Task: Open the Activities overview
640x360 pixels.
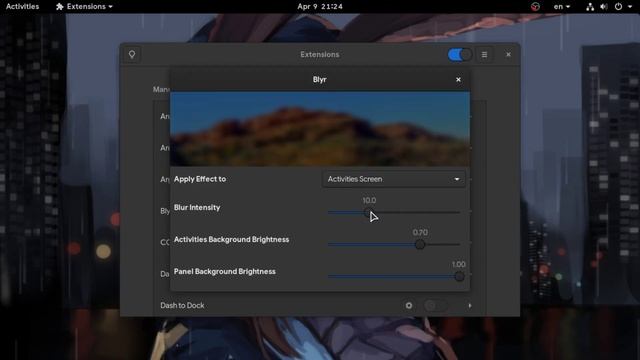Action: 22,7
